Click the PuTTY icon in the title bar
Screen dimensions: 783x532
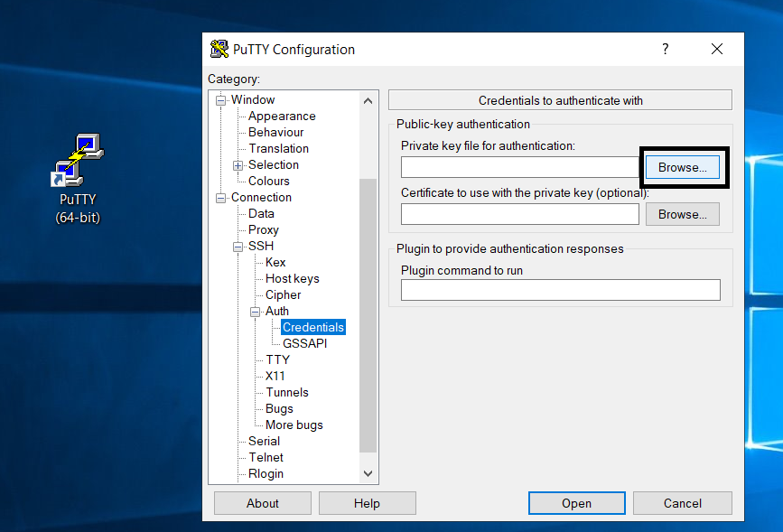coord(219,49)
